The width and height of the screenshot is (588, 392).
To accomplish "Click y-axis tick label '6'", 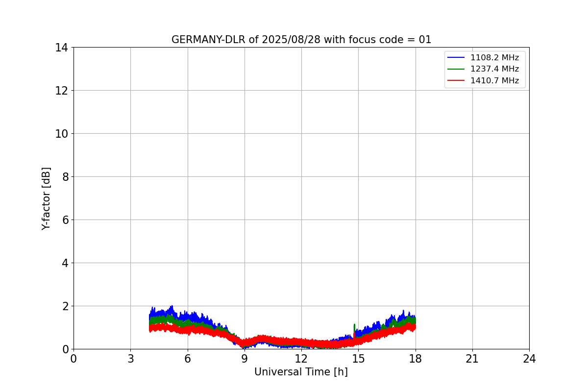I will [x=65, y=220].
